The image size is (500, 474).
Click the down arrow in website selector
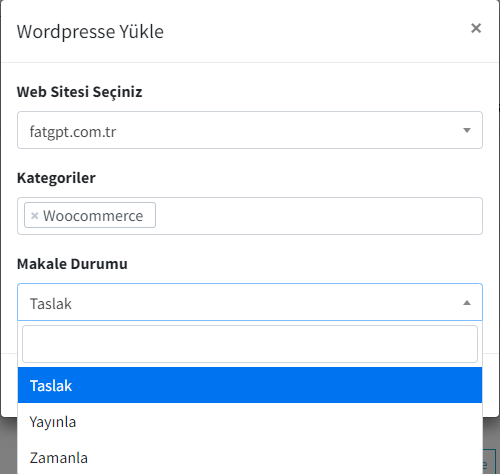pos(467,130)
